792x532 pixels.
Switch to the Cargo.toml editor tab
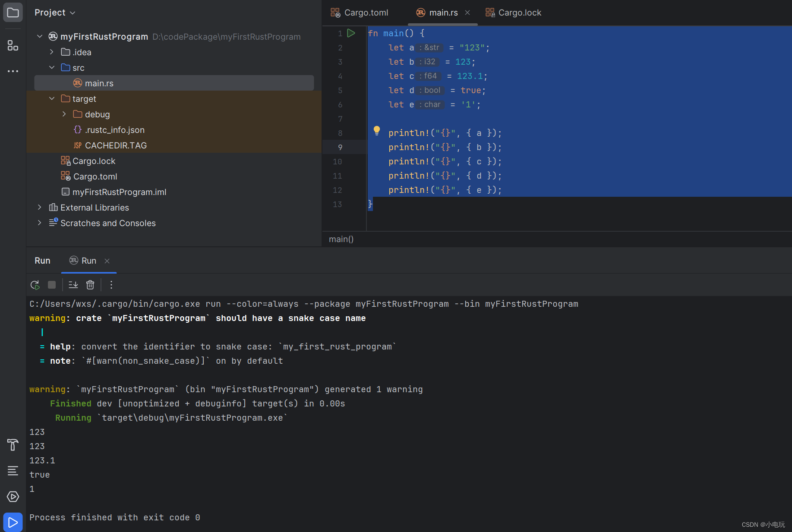(360, 13)
